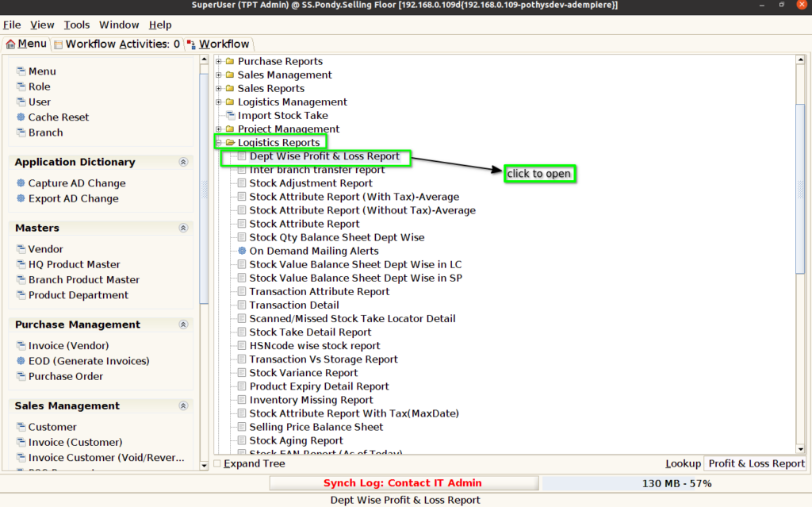
Task: Collapse the Purchase Management section chevron
Action: [x=183, y=324]
